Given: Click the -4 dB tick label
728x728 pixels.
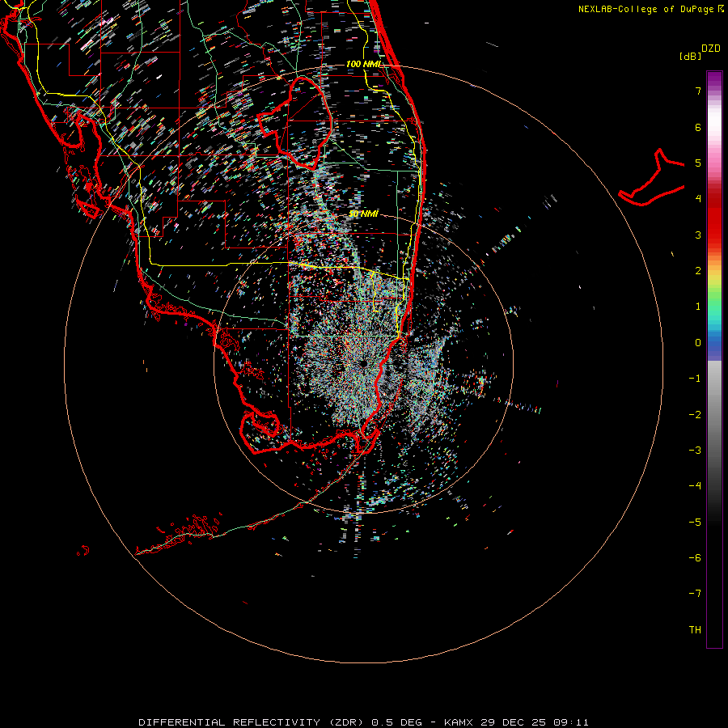Looking at the screenshot, I should (x=695, y=486).
